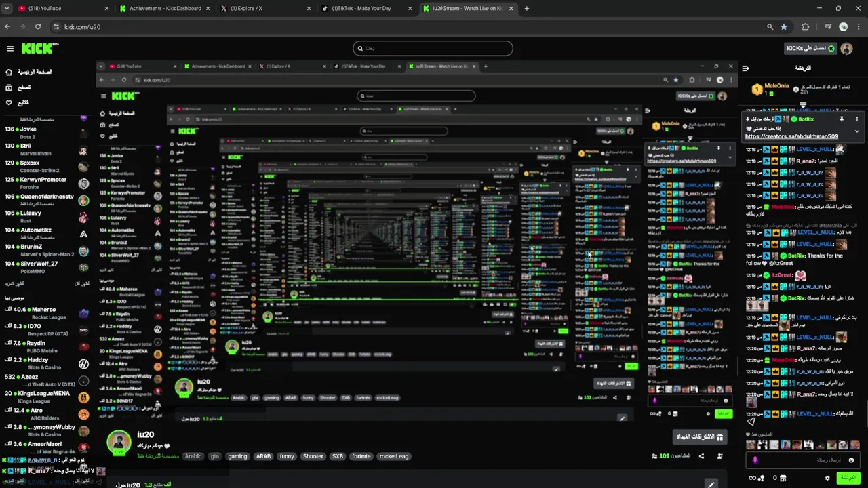Click the Get KICKs button
This screenshot has height=488, width=868.
[810, 49]
